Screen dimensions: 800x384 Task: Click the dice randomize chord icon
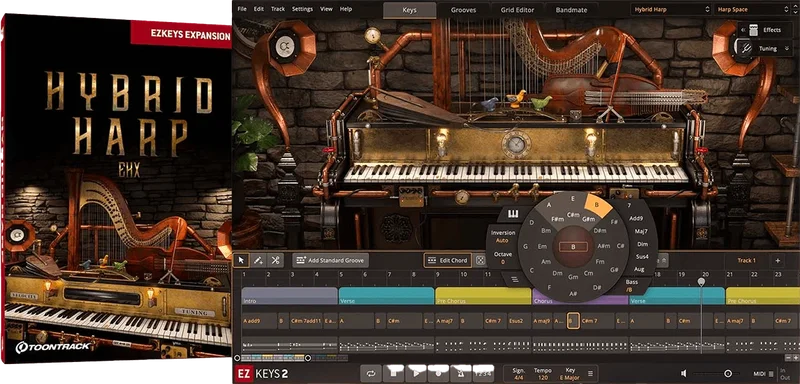tap(480, 260)
